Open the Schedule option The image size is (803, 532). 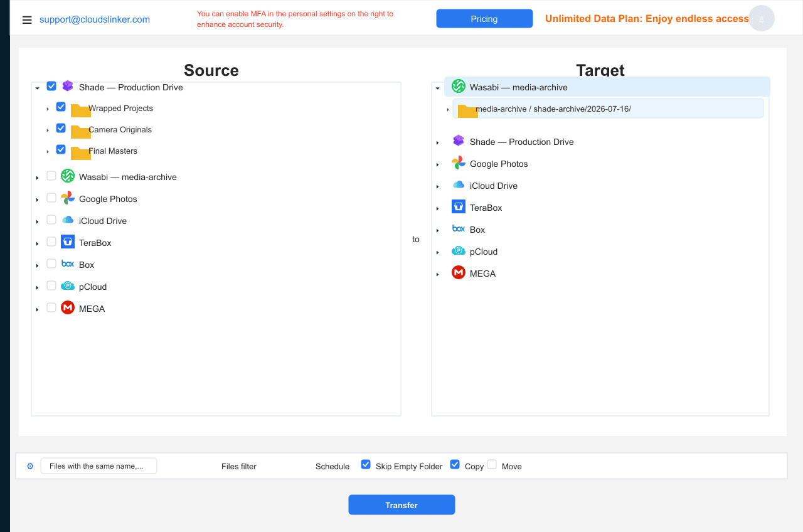[x=332, y=466]
